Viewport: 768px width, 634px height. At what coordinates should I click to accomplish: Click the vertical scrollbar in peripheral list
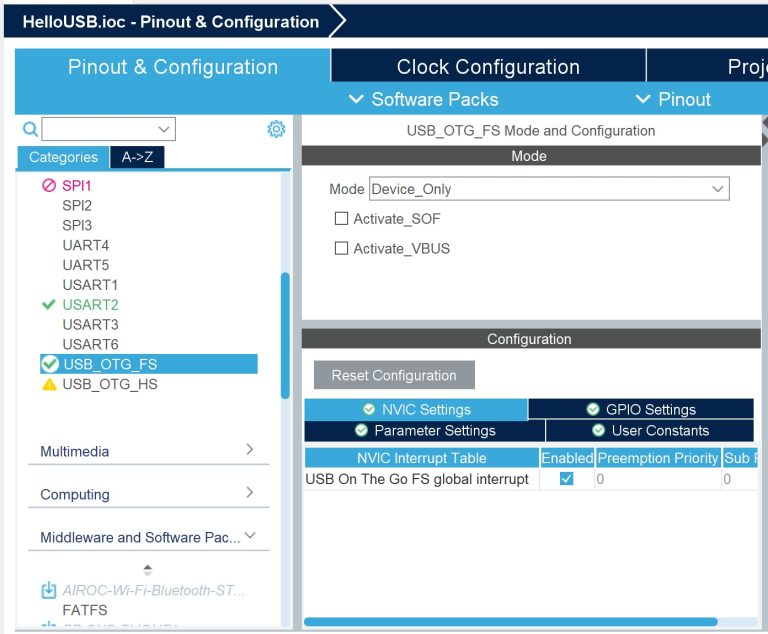click(285, 335)
